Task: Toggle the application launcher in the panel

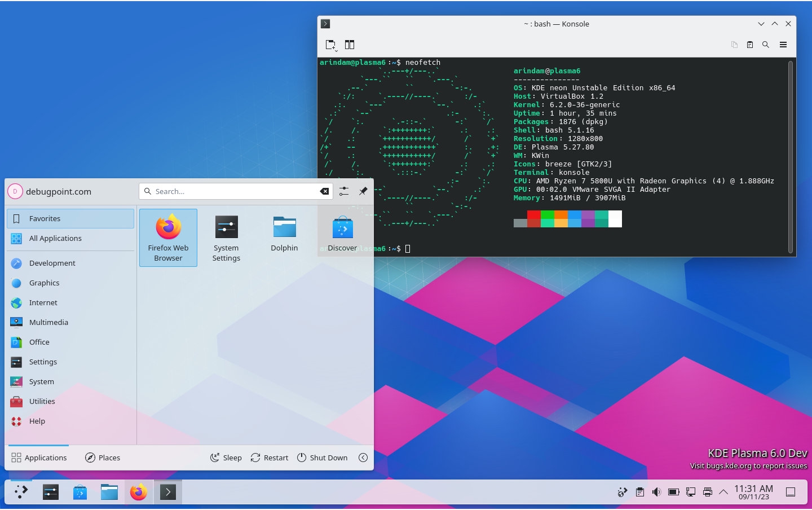Action: coord(21,492)
